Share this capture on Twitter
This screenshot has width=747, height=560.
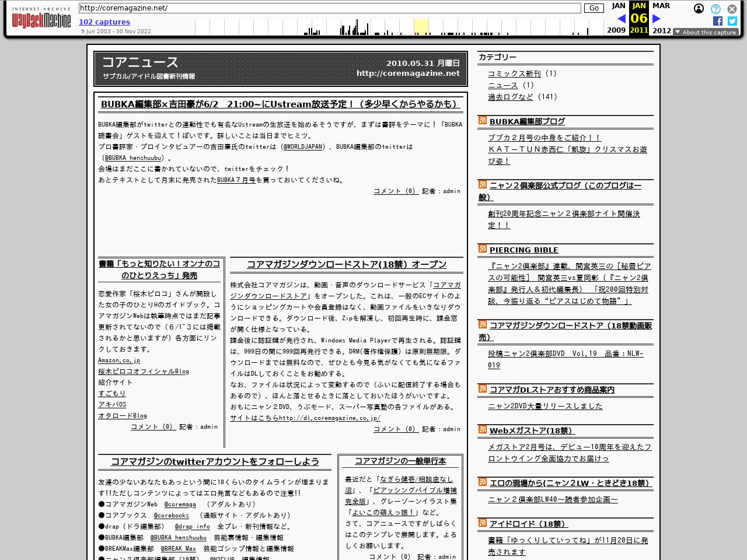pyautogui.click(x=732, y=21)
